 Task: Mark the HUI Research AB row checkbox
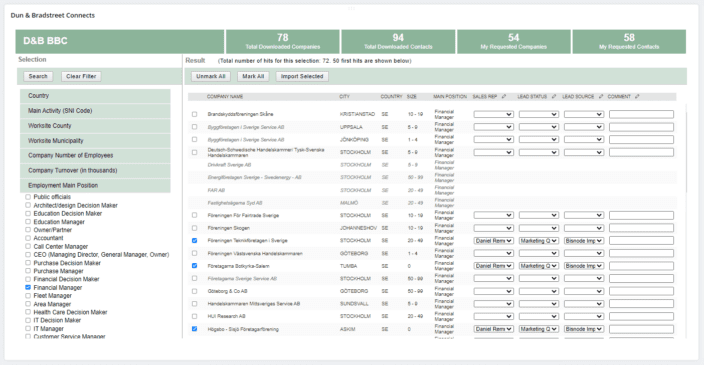pos(194,316)
